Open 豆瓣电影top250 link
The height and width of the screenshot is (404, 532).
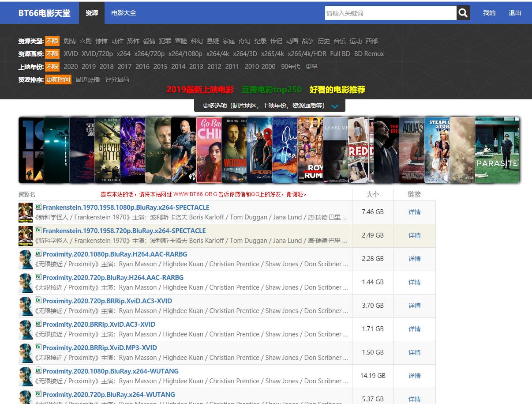coord(271,90)
